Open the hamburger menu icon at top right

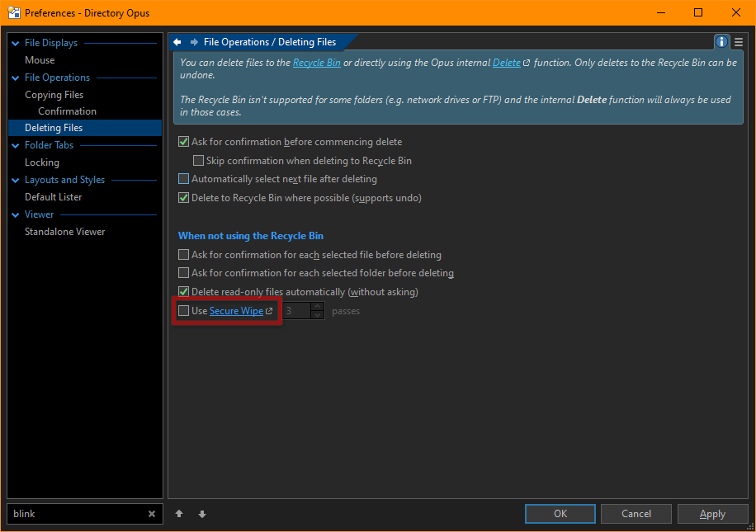click(739, 42)
